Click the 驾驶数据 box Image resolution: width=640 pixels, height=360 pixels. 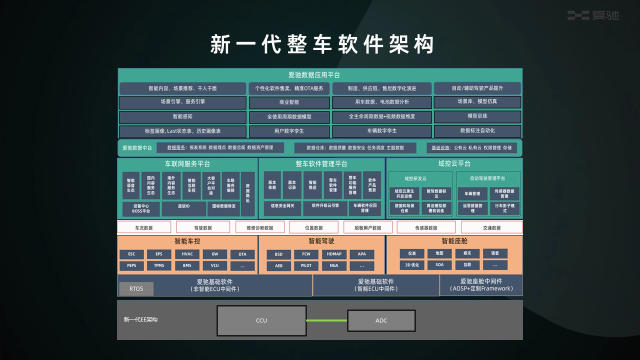click(203, 227)
